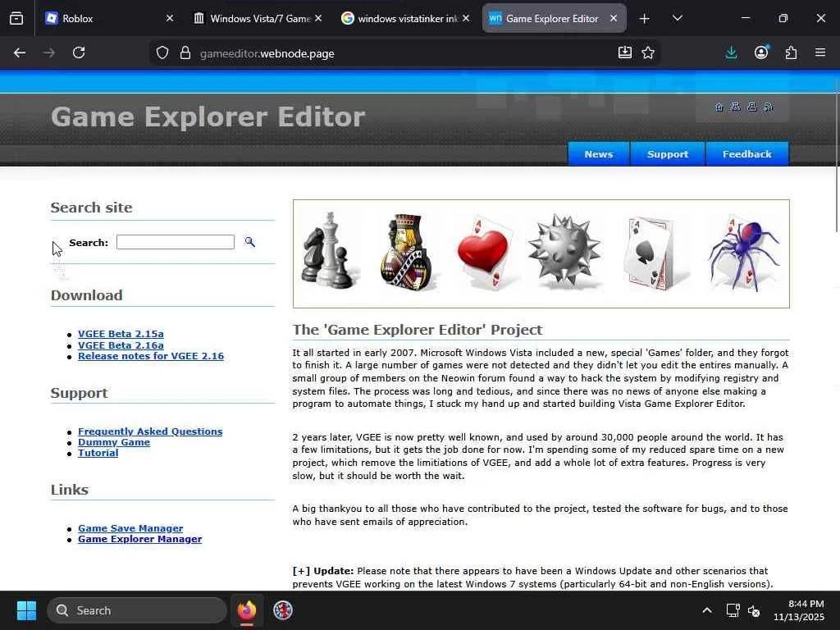Open the News navigation button

598,154
